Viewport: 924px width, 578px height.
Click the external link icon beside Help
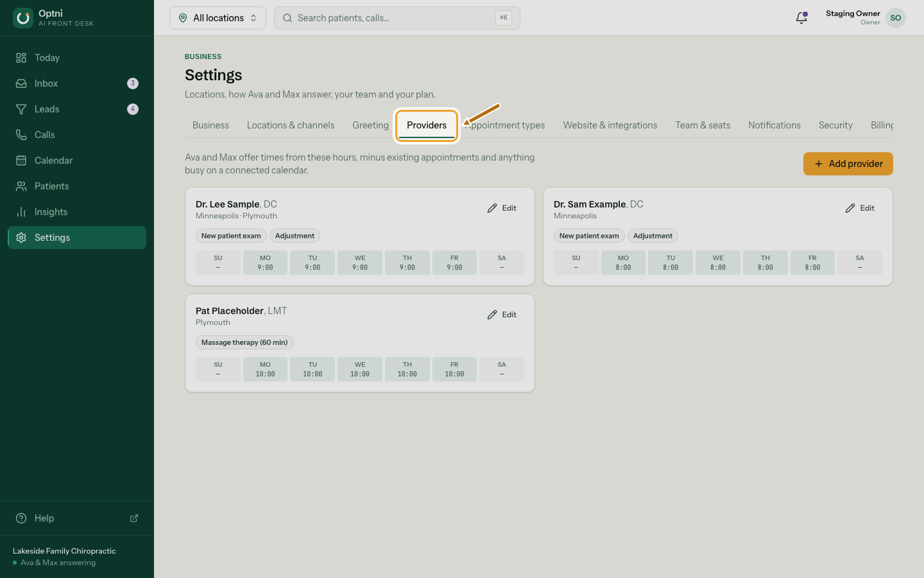[x=134, y=518]
